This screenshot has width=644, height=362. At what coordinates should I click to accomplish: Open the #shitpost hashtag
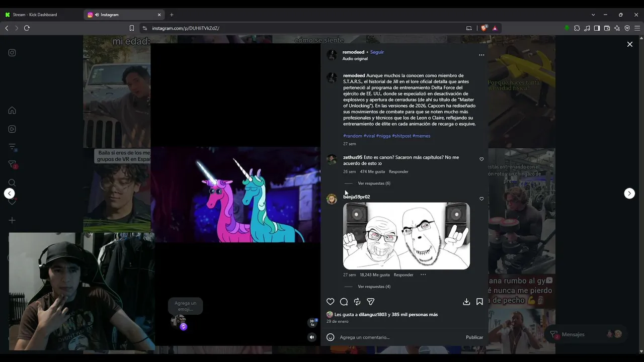pyautogui.click(x=401, y=136)
